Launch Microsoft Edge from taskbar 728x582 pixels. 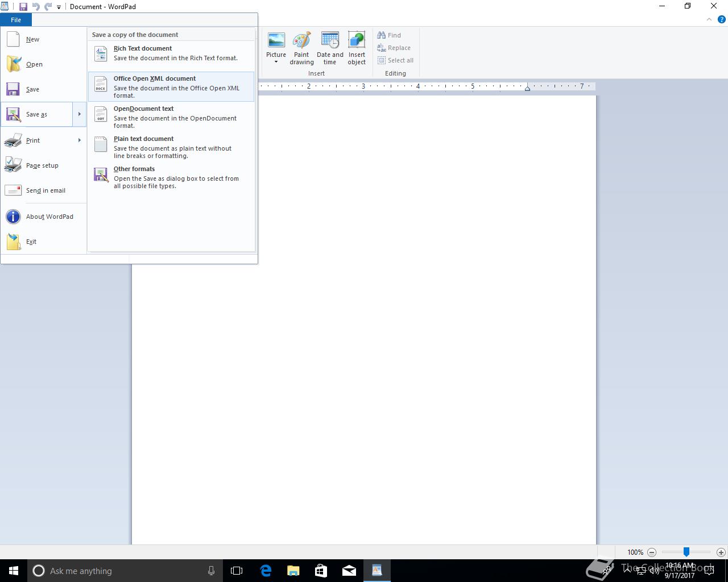266,571
